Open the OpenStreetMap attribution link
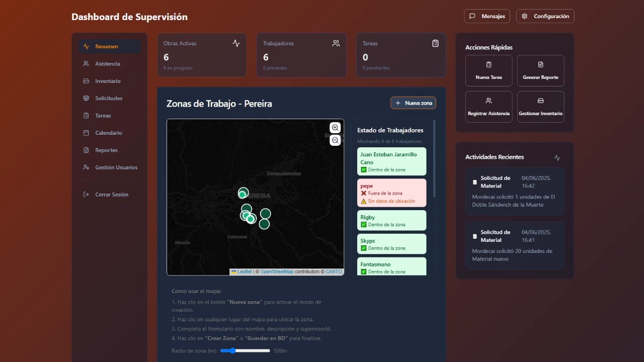The width and height of the screenshot is (644, 362). pyautogui.click(x=277, y=272)
